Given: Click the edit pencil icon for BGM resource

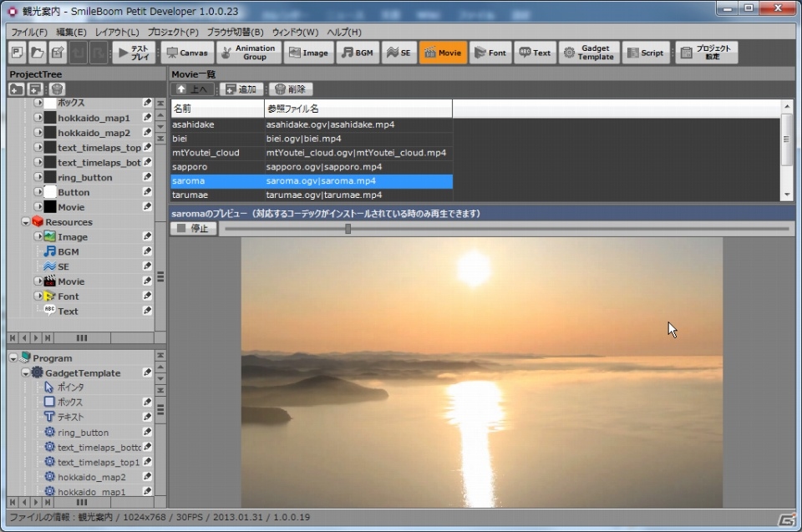Looking at the screenshot, I should coord(147,251).
